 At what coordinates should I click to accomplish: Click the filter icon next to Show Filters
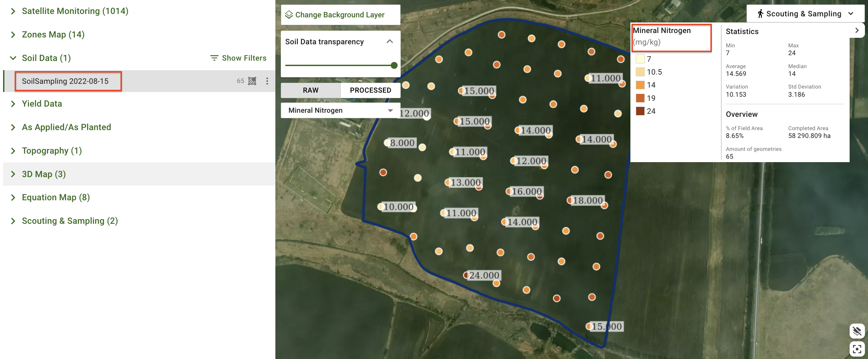(214, 58)
